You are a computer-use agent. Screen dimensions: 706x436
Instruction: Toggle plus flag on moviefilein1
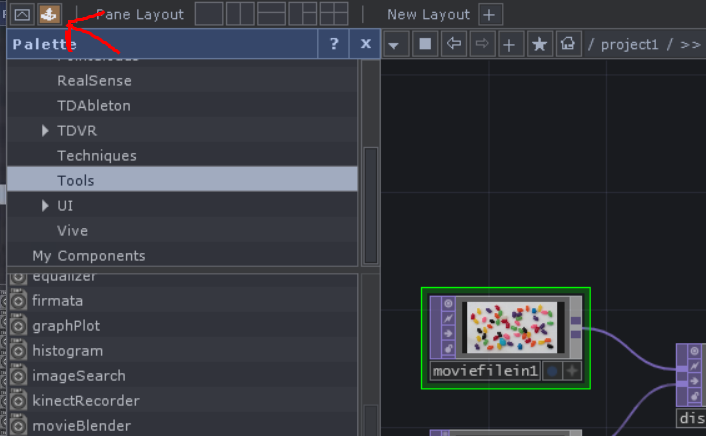(x=572, y=371)
